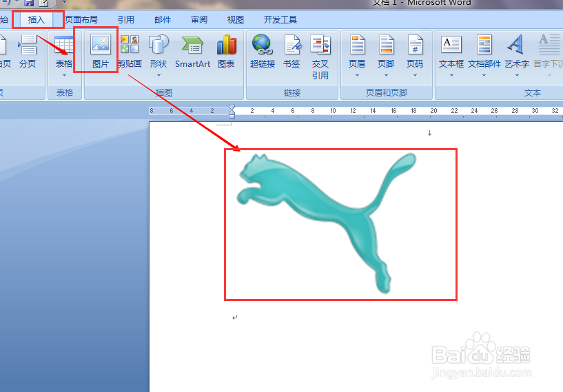The width and height of the screenshot is (563, 392).
Task: Switch to the 页面布局 tab
Action: click(x=81, y=20)
